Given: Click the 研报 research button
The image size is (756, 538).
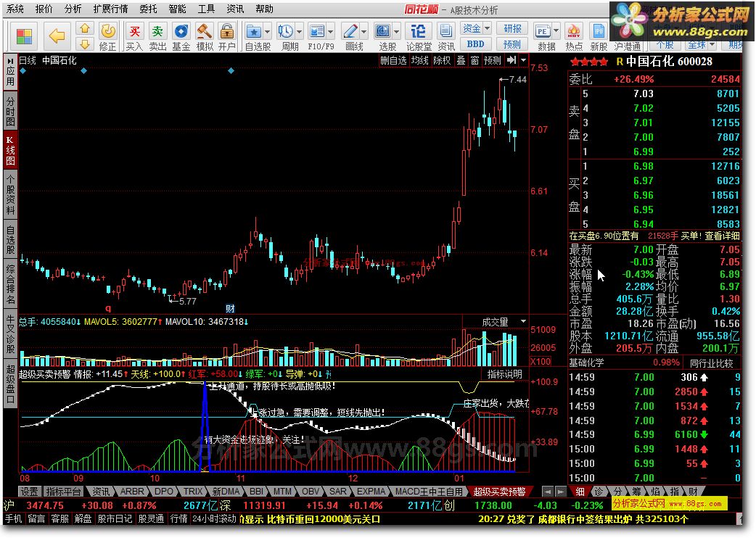Looking at the screenshot, I should pyautogui.click(x=512, y=28).
